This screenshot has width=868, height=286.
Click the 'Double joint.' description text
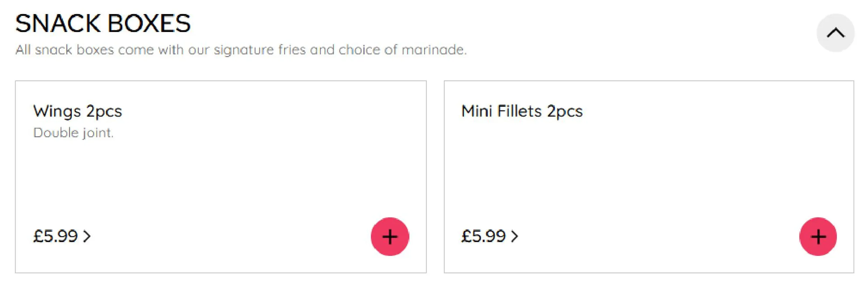coord(73,133)
